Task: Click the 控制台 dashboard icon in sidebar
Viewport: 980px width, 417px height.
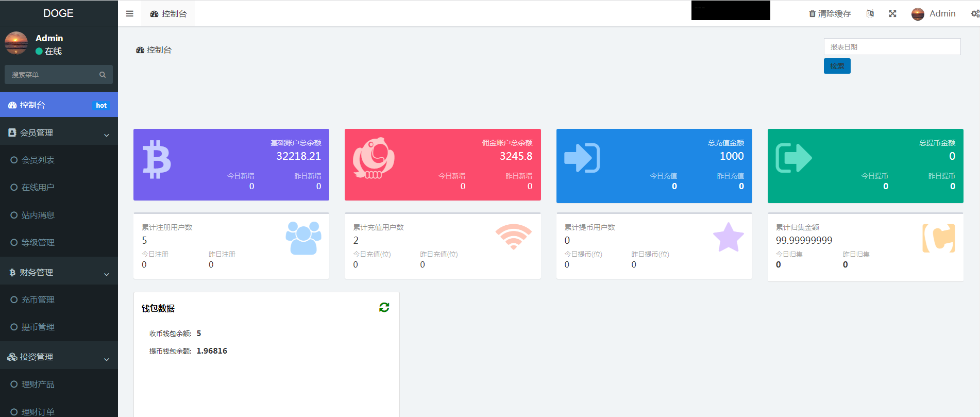Action: 12,105
